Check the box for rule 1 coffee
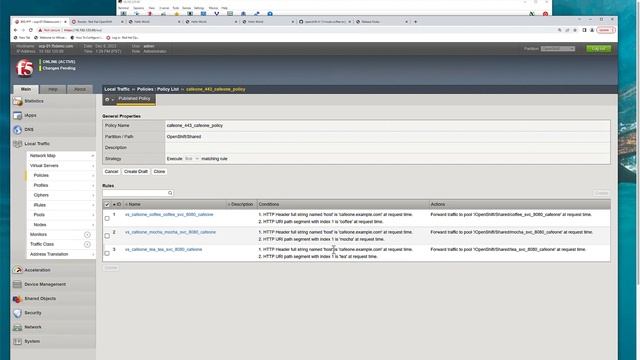 click(x=107, y=218)
